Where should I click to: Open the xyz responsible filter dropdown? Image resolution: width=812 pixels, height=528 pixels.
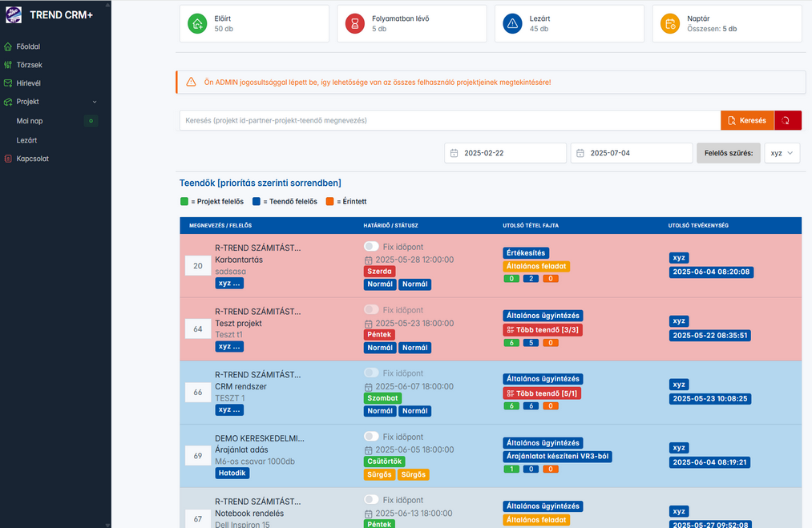click(782, 153)
